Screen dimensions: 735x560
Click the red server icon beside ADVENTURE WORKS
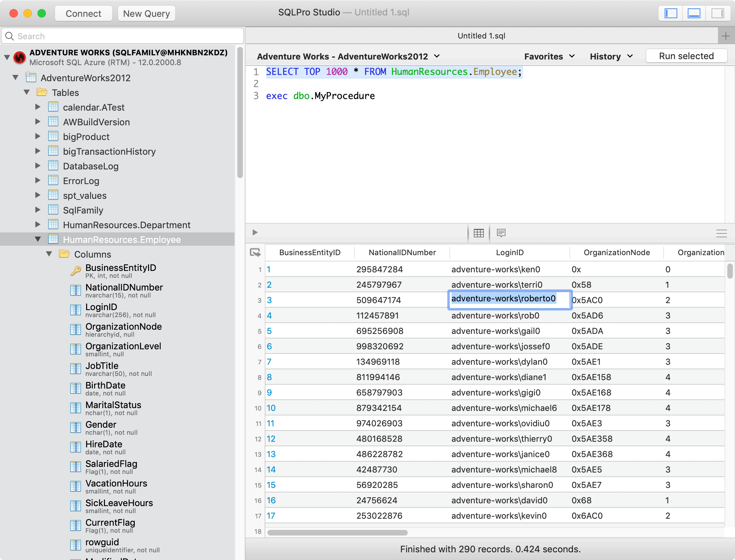pos(19,58)
